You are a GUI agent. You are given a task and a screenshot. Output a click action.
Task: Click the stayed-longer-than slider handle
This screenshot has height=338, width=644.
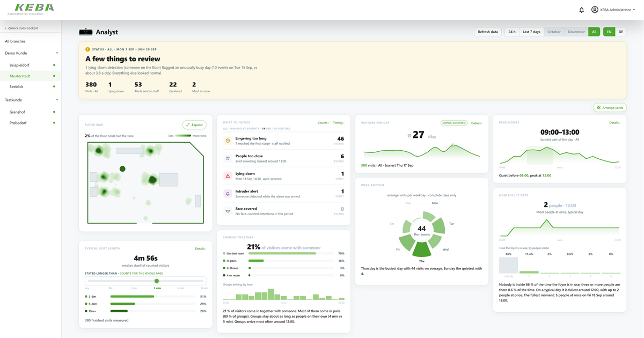point(157,281)
